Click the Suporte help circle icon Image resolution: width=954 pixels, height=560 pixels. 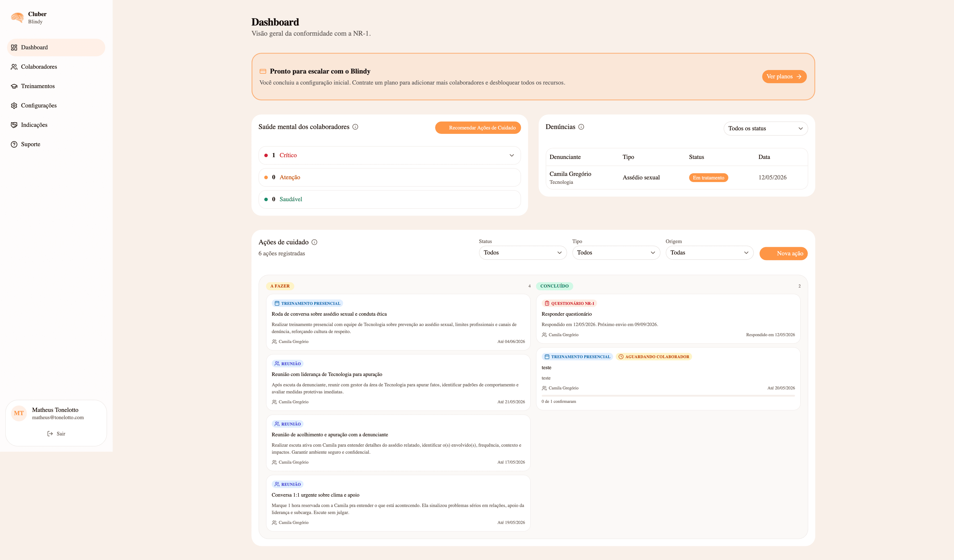coord(14,144)
